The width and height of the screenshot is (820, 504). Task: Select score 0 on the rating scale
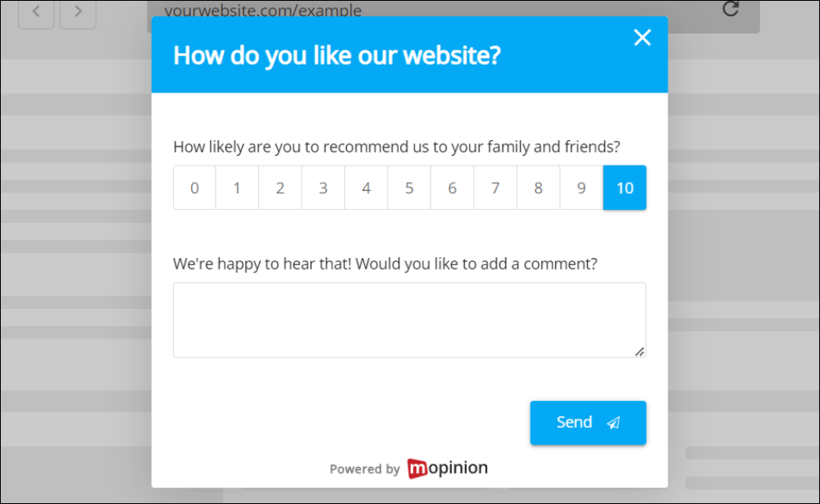click(x=194, y=188)
